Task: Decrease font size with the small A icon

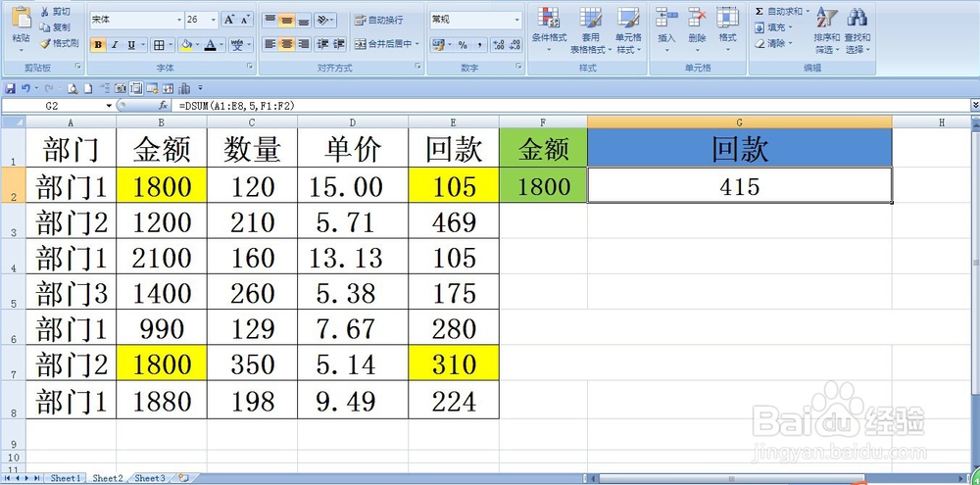Action: tap(244, 20)
